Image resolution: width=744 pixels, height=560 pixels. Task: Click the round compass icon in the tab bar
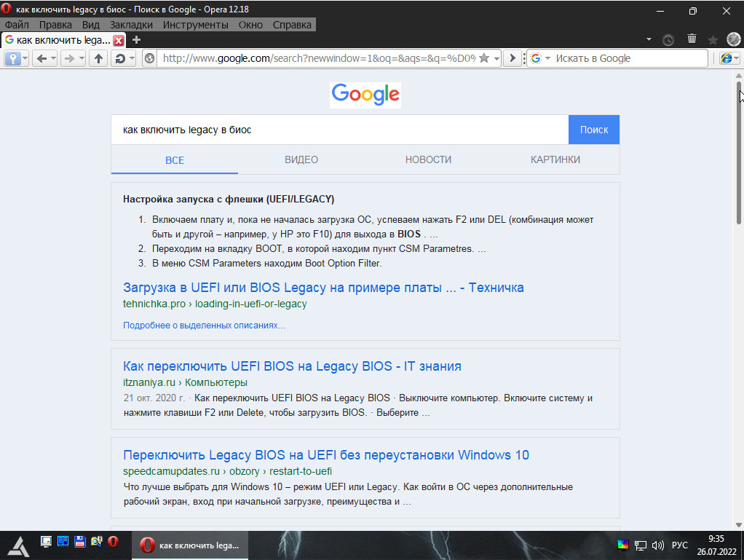[733, 39]
